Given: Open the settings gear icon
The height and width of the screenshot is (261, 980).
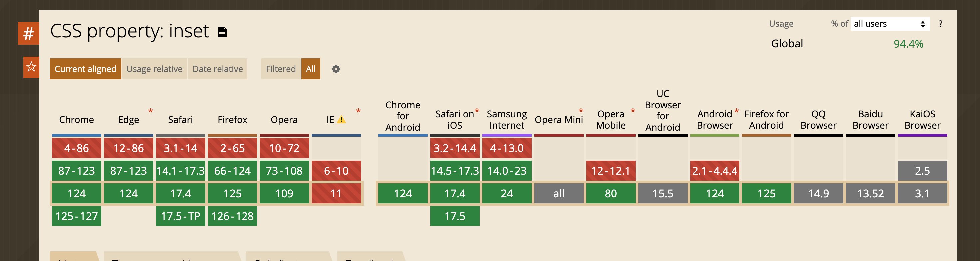Looking at the screenshot, I should [x=335, y=69].
